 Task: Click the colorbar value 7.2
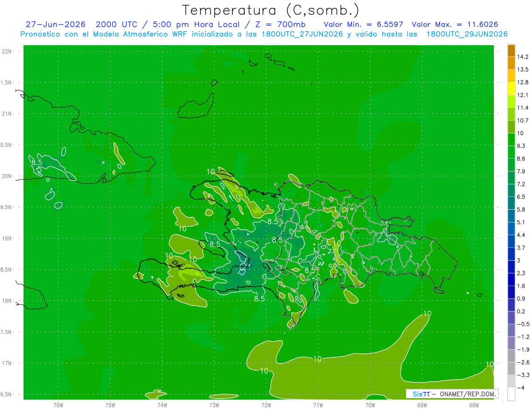[x=521, y=184]
